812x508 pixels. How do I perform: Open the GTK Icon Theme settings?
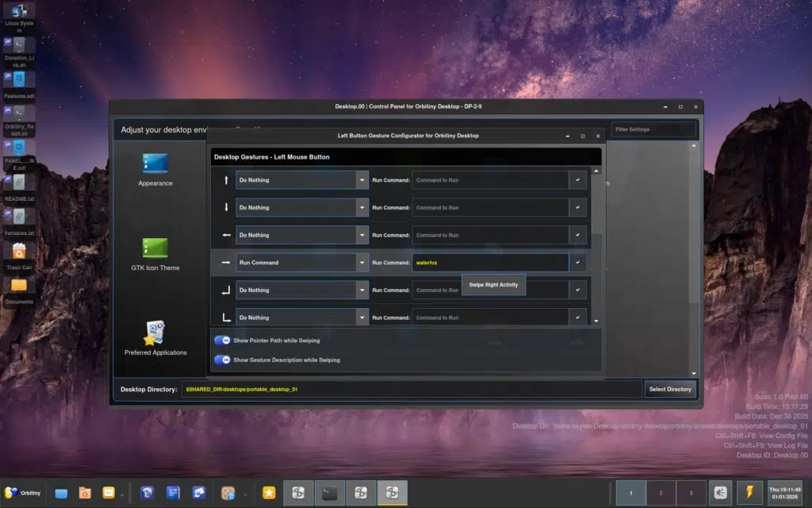(155, 248)
